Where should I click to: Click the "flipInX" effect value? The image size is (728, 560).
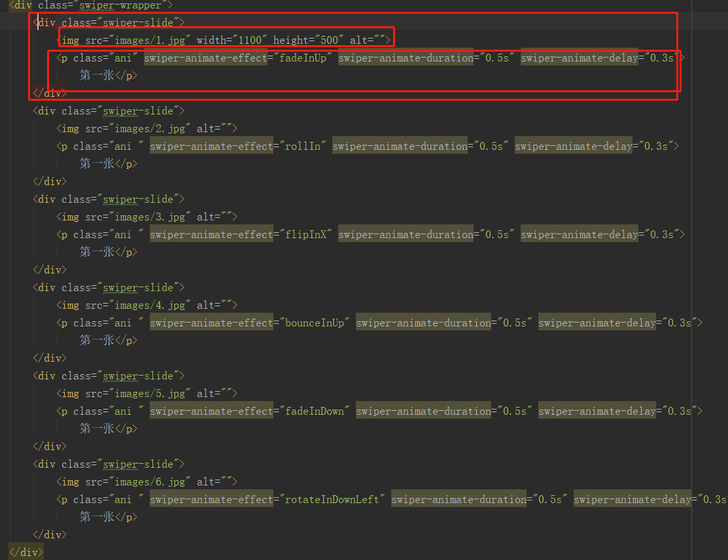(305, 234)
